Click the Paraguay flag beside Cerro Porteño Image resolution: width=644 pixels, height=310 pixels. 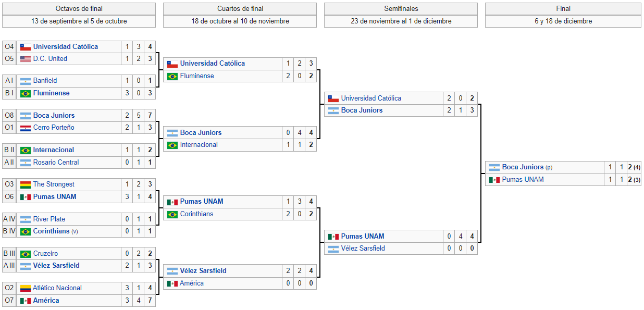pyautogui.click(x=25, y=128)
